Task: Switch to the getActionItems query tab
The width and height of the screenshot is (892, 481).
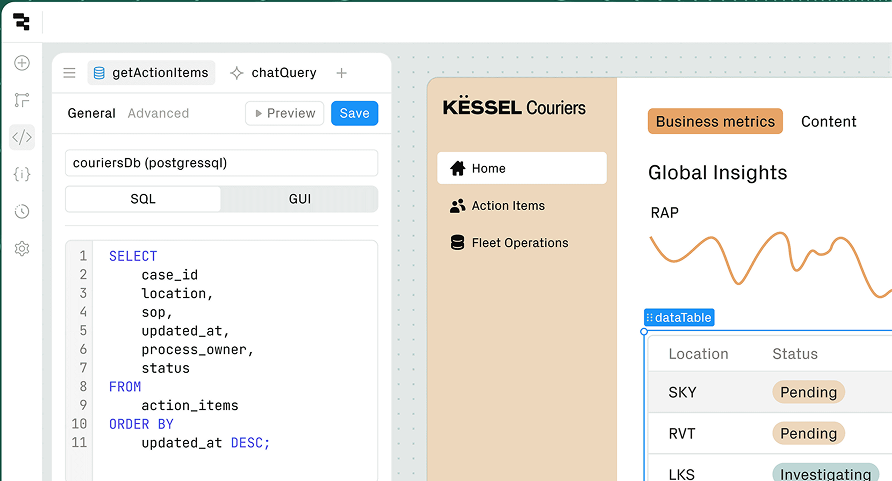Action: [151, 73]
